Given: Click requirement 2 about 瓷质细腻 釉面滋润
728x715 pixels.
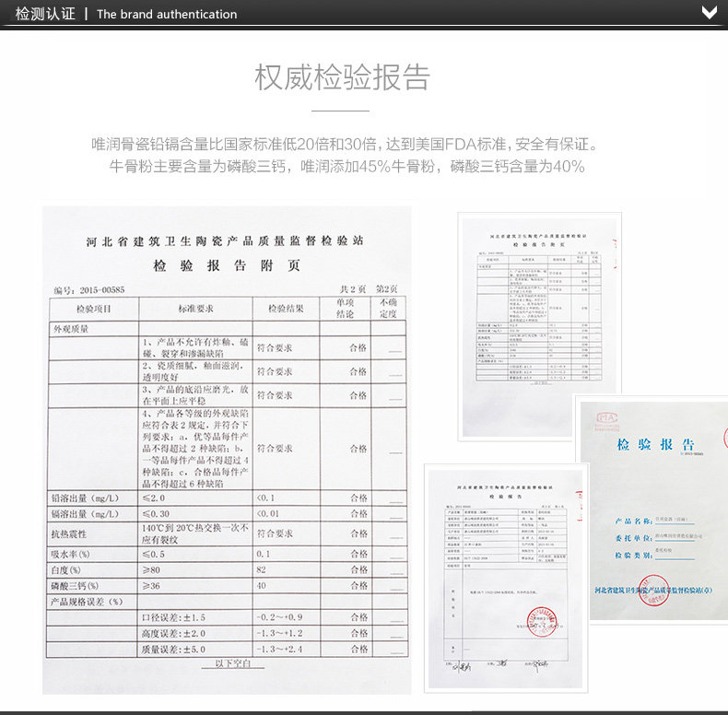Looking at the screenshot, I should point(194,371).
